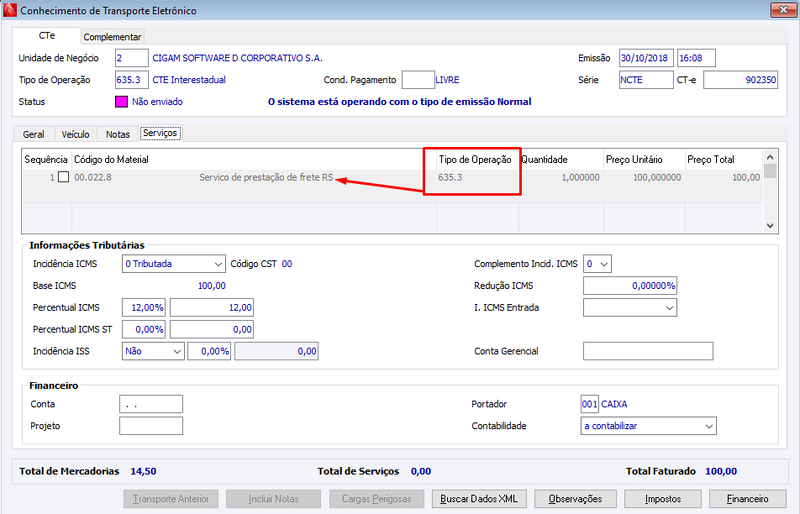Image resolution: width=800 pixels, height=514 pixels.
Task: Click the Percentual ICMS ST percentage field
Action: click(144, 330)
